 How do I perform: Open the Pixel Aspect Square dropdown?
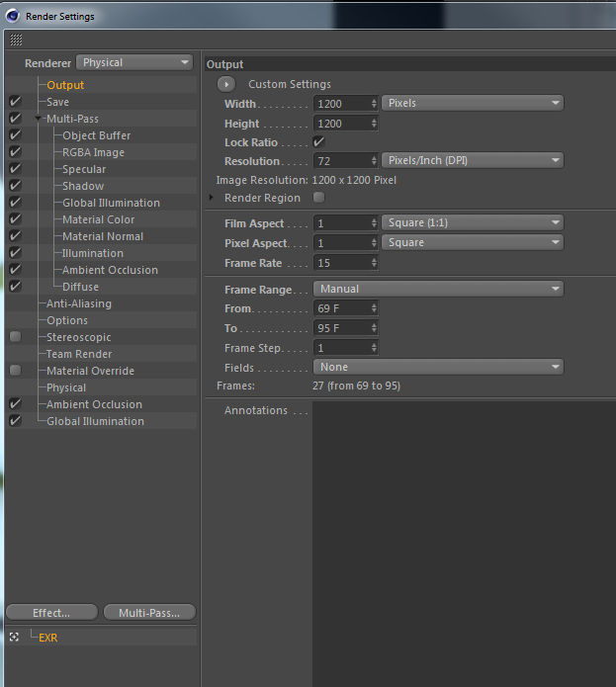pos(473,242)
